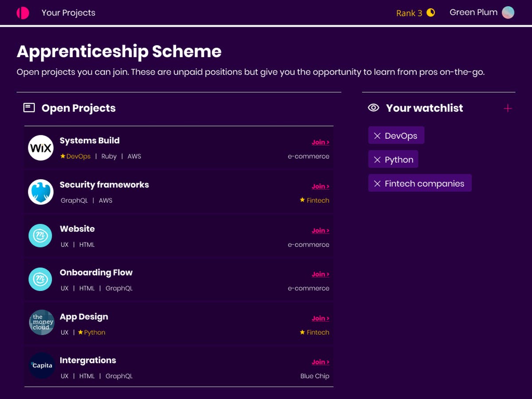Click the Rank 3 label

[409, 13]
